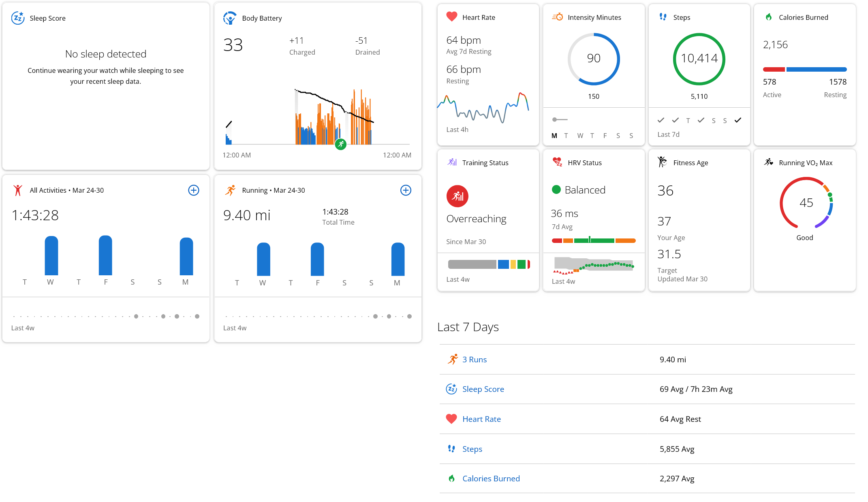Click the Intensity Minutes weekly progress slider
The width and height of the screenshot is (868, 502).
click(x=560, y=119)
